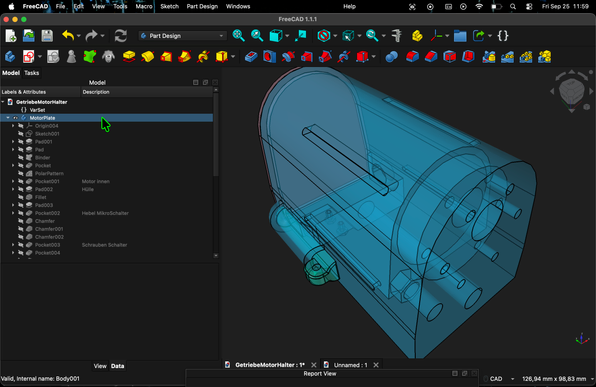596x387 pixels.
Task: Click the Fit All zoom icon
Action: (x=238, y=36)
